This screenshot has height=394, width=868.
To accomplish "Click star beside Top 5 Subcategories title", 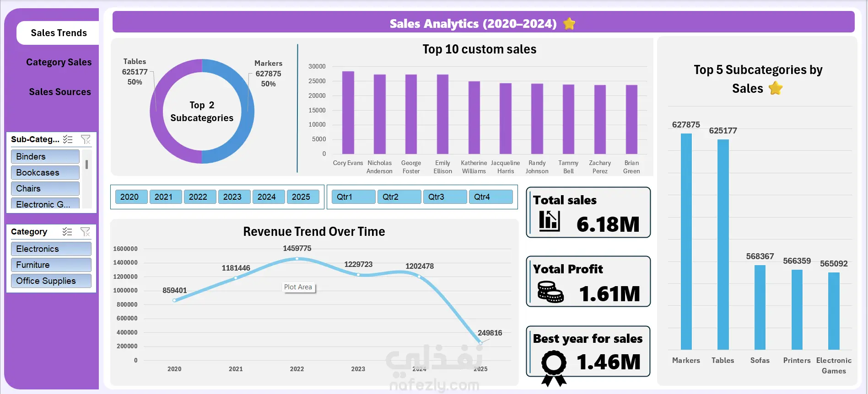I will click(x=776, y=88).
